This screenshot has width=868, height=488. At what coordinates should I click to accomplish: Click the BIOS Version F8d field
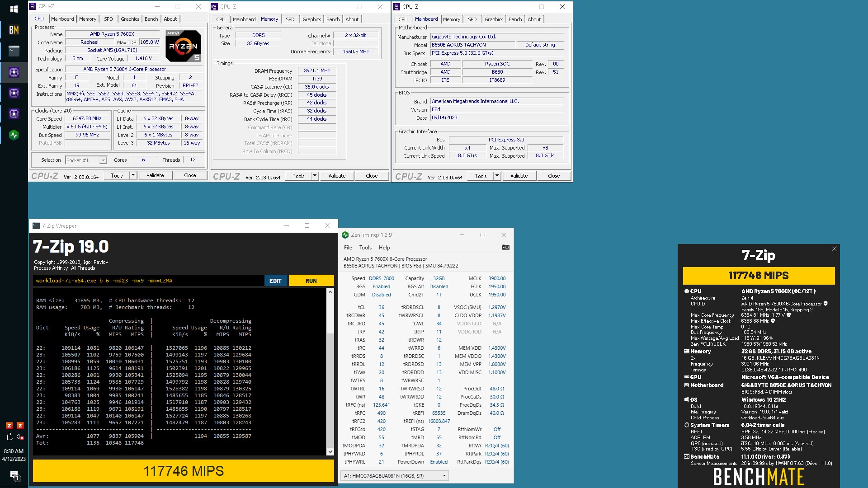pos(496,109)
